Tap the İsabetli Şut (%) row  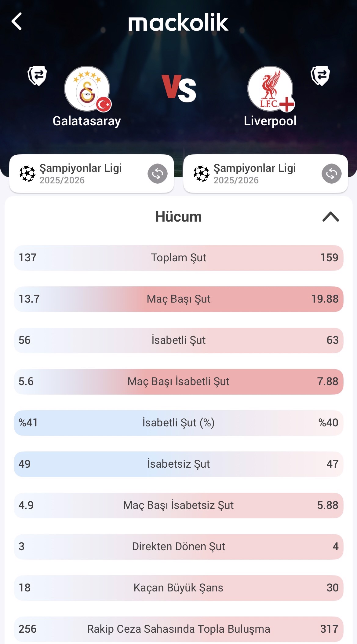pos(178,423)
